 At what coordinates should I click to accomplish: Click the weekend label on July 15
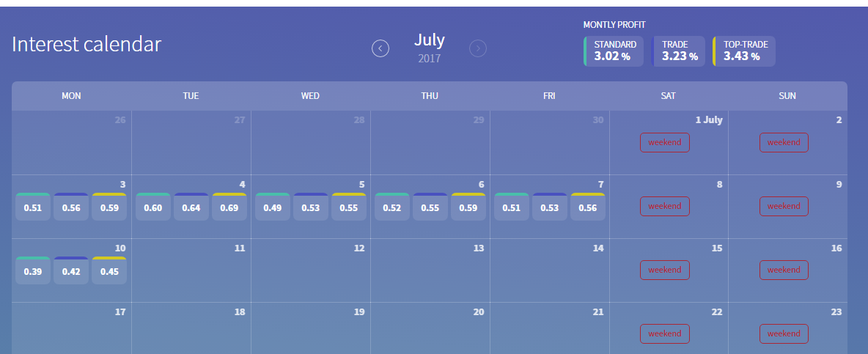click(x=665, y=270)
